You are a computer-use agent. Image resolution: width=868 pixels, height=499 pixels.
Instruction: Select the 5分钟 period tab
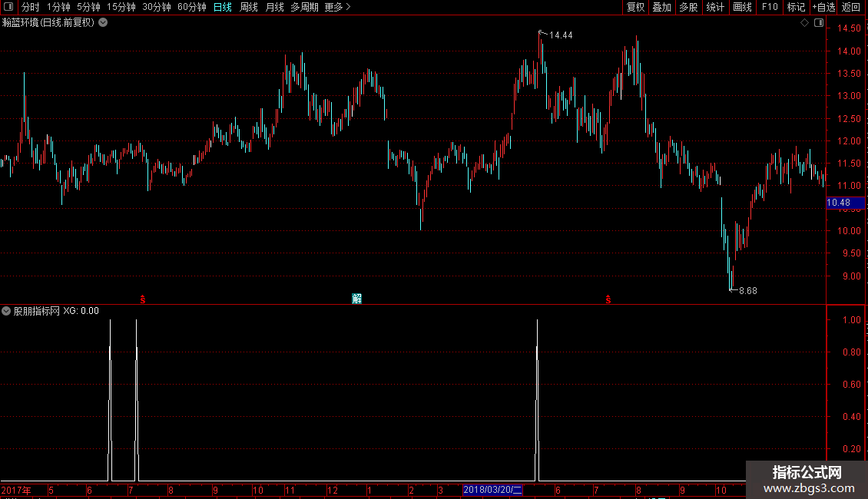tap(88, 7)
